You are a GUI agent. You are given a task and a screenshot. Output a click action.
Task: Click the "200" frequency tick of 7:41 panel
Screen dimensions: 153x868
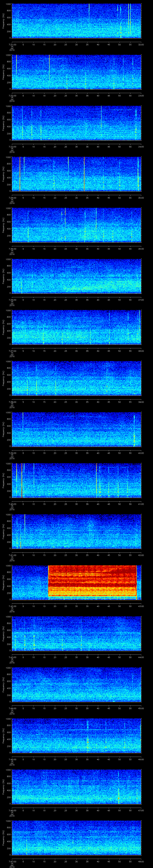tap(9, 542)
